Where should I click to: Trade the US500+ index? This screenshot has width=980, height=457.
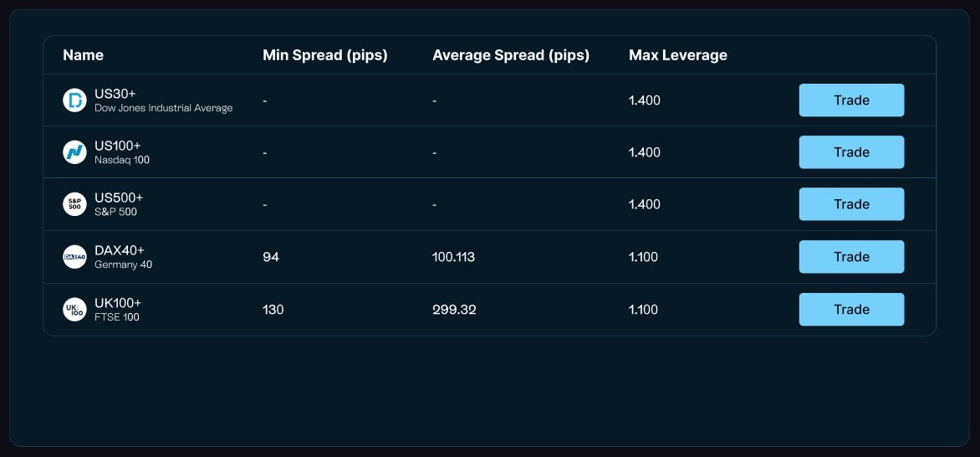point(851,204)
